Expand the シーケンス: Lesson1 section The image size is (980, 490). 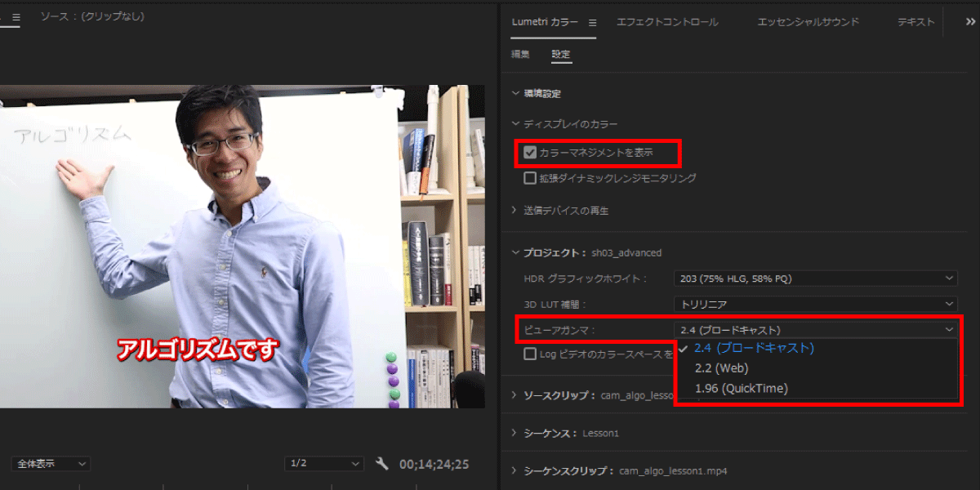[x=570, y=433]
